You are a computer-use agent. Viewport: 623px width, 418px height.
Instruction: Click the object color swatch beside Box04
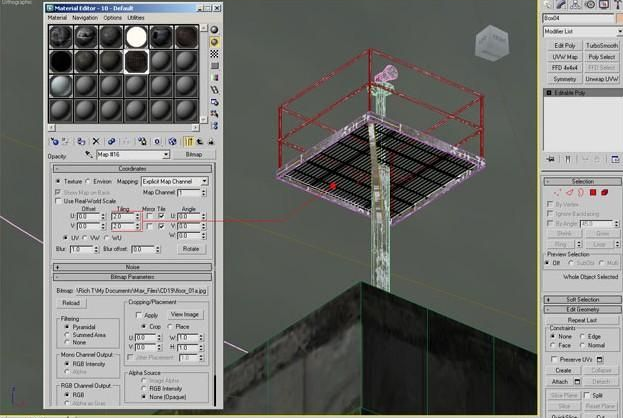619,18
